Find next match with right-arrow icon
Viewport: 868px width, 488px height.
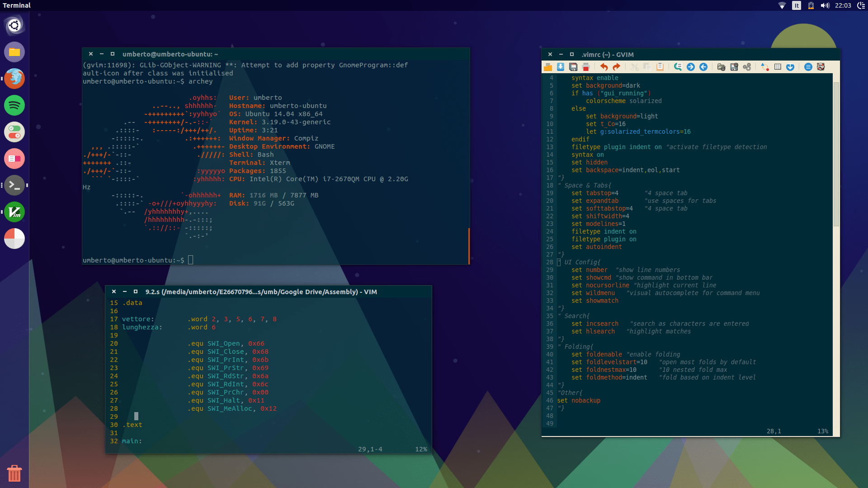click(x=691, y=67)
